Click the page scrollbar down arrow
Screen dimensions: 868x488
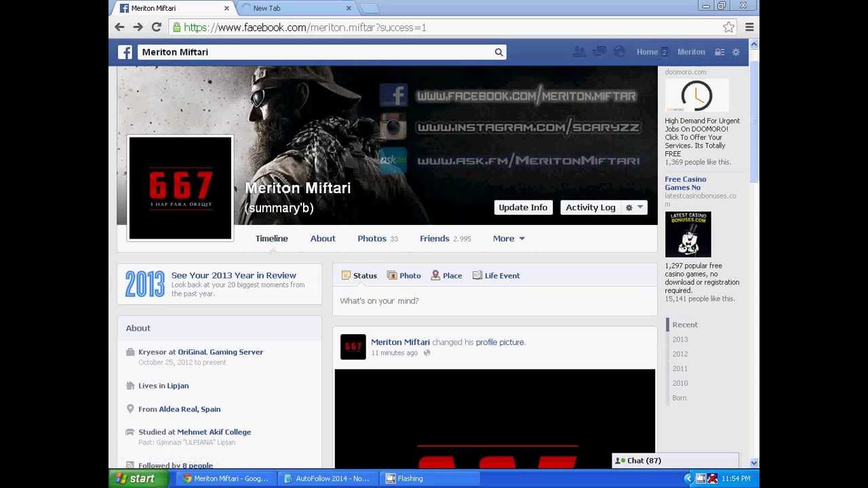click(753, 462)
